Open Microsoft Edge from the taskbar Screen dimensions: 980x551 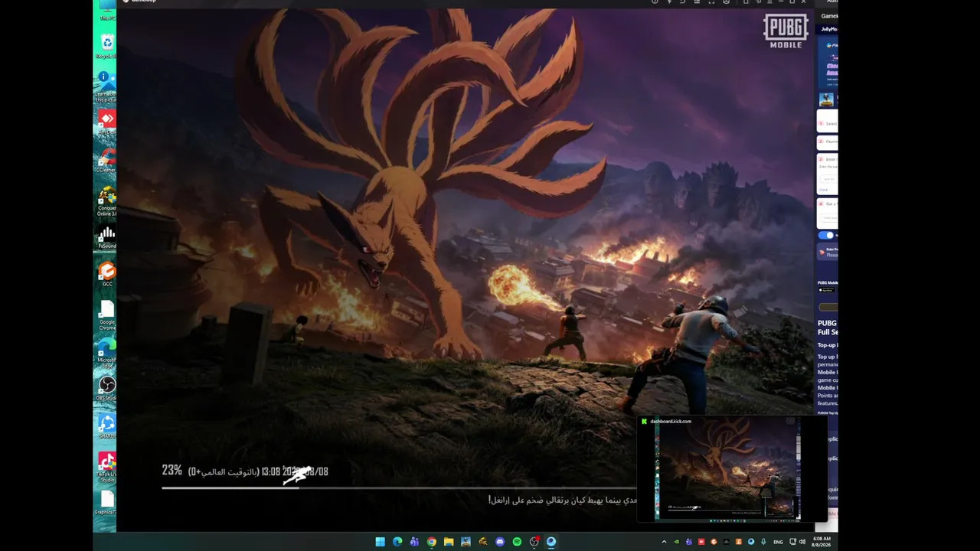coord(397,542)
